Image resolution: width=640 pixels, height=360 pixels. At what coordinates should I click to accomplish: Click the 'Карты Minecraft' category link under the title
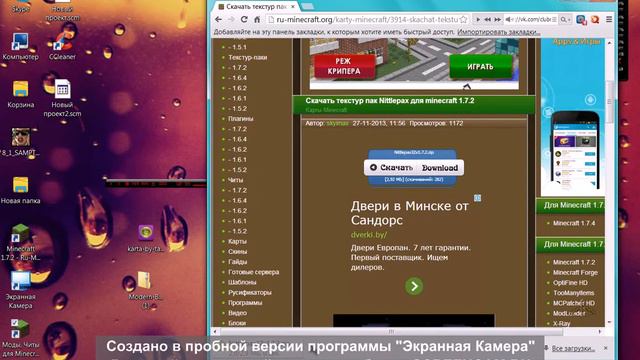coord(326,110)
